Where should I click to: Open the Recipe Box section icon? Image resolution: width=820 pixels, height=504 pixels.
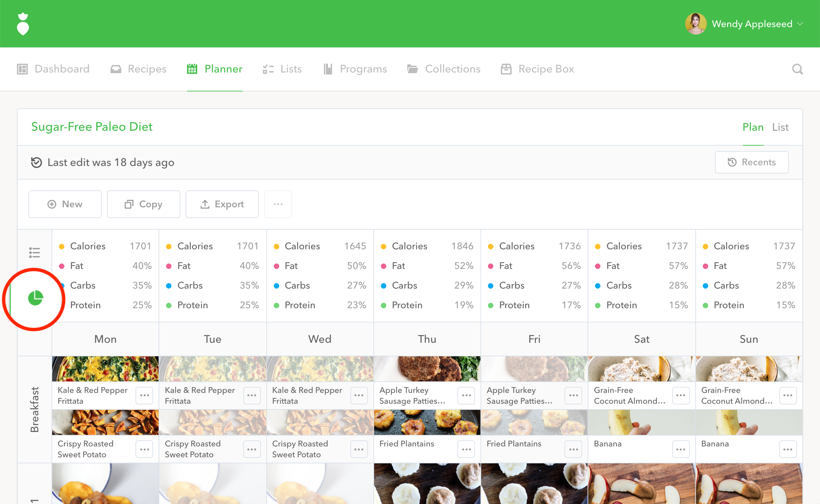pyautogui.click(x=537, y=69)
